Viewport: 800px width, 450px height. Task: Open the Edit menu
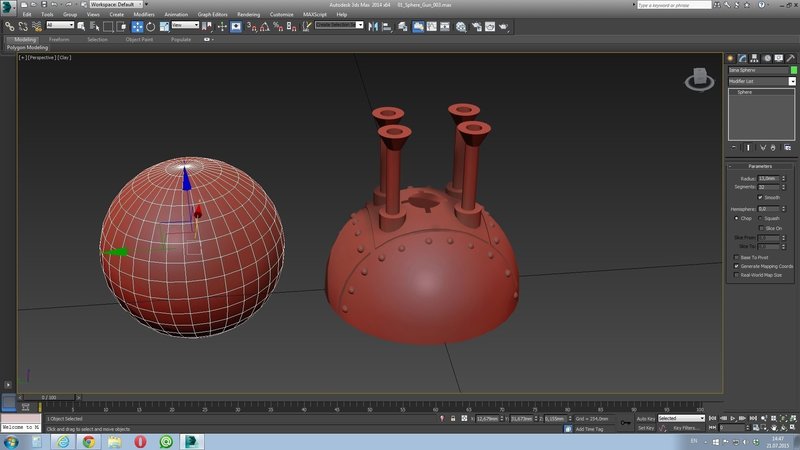pos(27,14)
